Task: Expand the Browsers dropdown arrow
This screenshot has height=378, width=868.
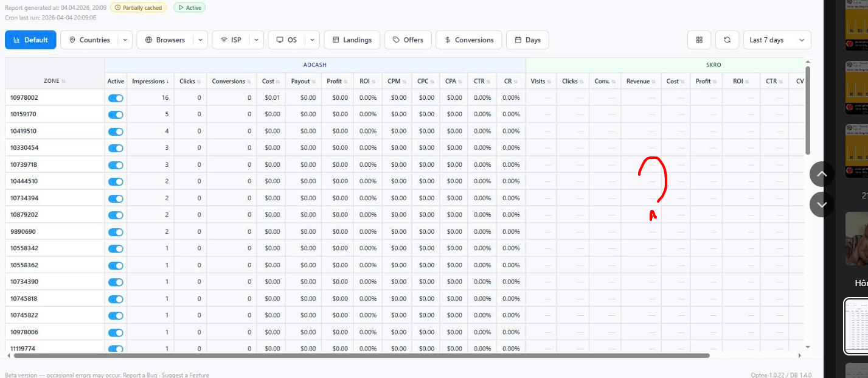Action: click(201, 40)
